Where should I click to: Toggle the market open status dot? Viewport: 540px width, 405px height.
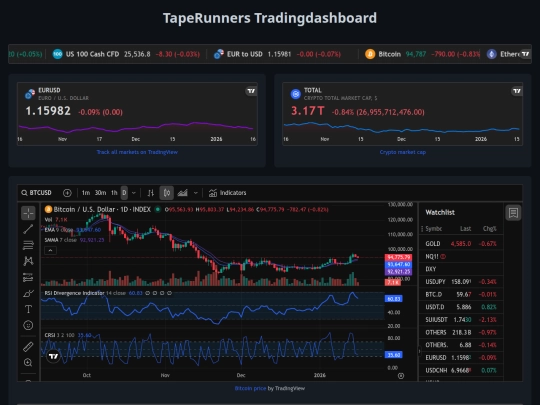[x=158, y=209]
